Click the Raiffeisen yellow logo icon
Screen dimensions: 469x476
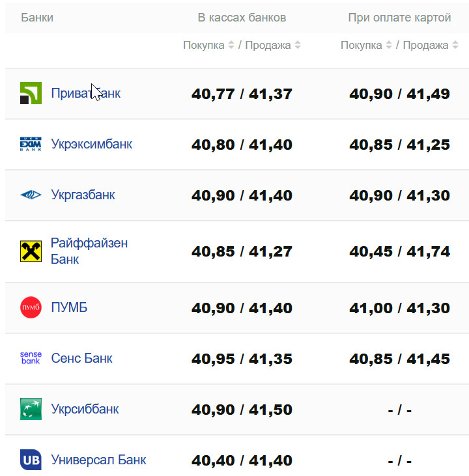pyautogui.click(x=31, y=251)
